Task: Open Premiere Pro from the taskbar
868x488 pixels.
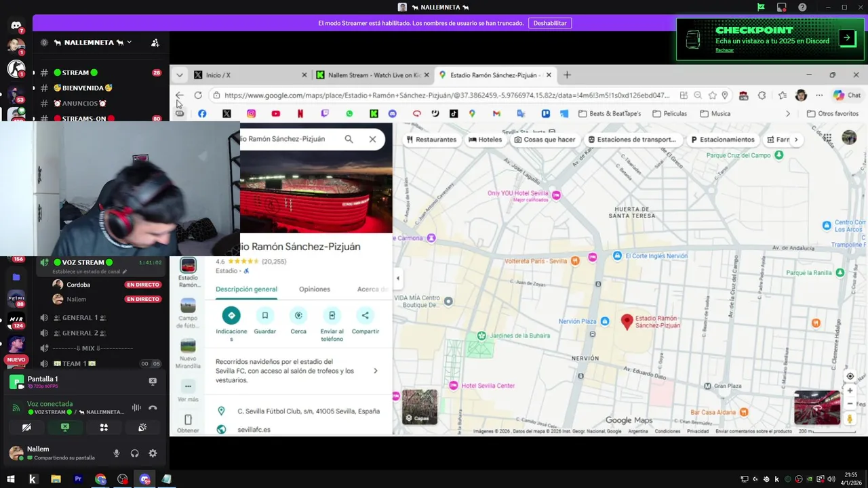Action: (78, 479)
